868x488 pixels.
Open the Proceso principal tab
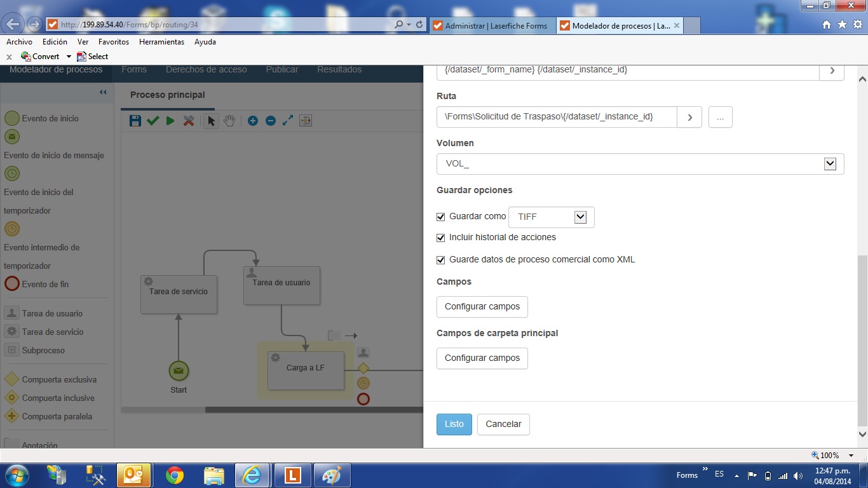(168, 95)
